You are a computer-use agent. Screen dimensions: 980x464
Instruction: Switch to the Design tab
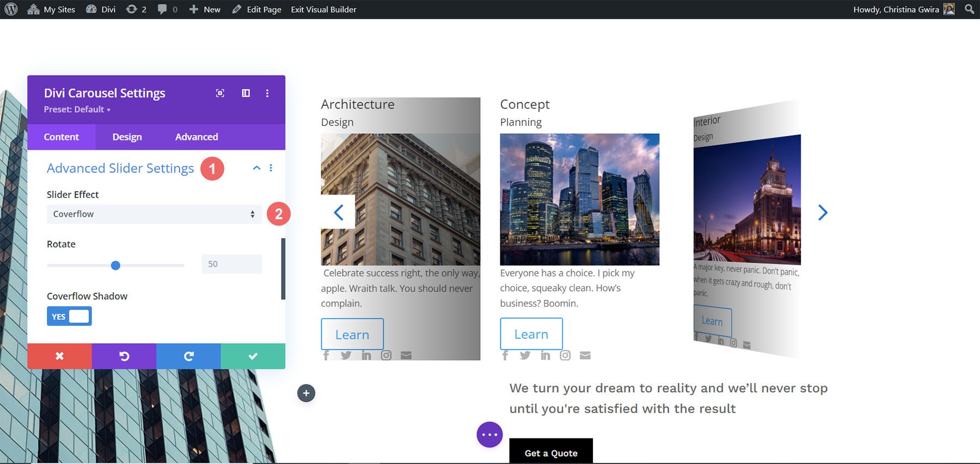pos(127,137)
